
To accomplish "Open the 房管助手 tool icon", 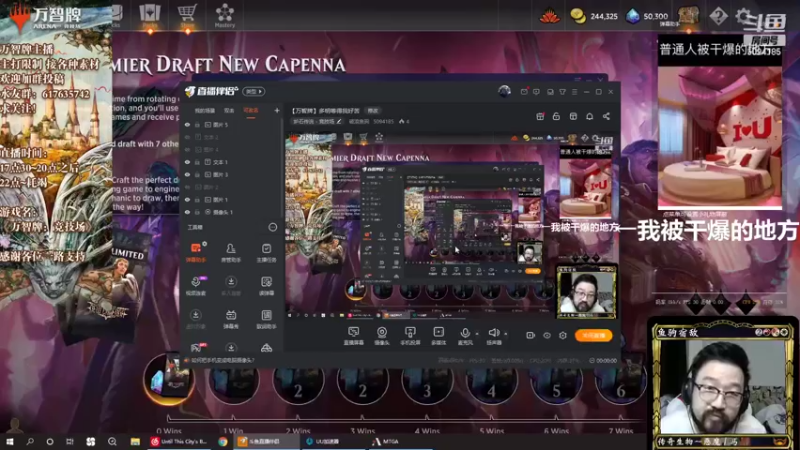I will [231, 253].
